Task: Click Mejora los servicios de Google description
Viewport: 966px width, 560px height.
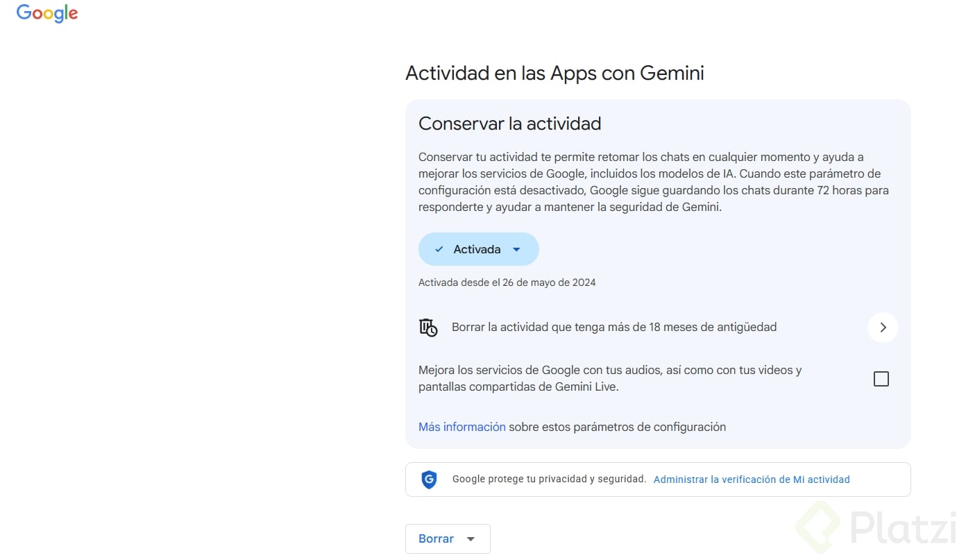Action: coord(610,379)
